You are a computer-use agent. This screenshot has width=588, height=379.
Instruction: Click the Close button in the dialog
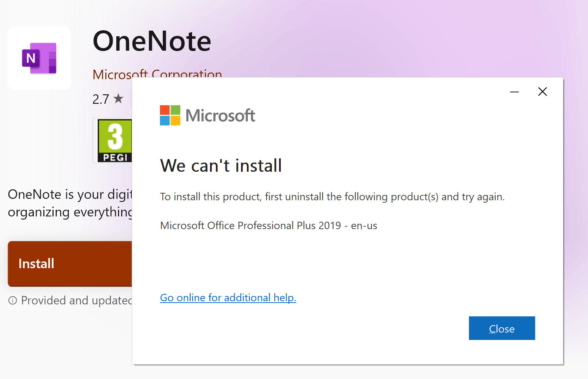point(502,328)
